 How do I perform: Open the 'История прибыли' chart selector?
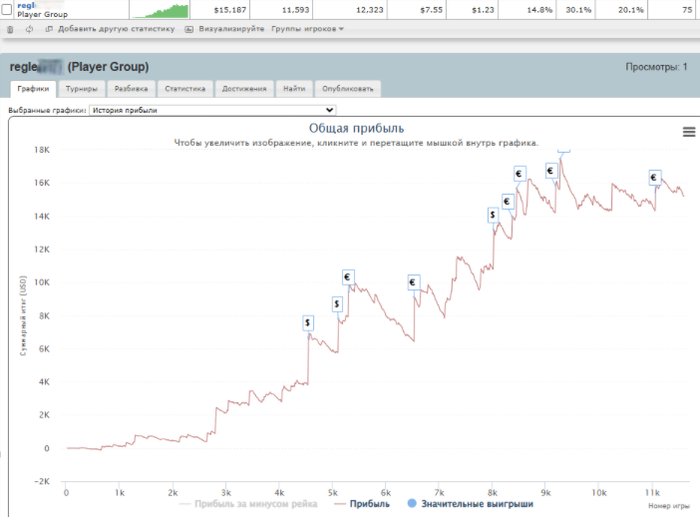click(x=212, y=110)
